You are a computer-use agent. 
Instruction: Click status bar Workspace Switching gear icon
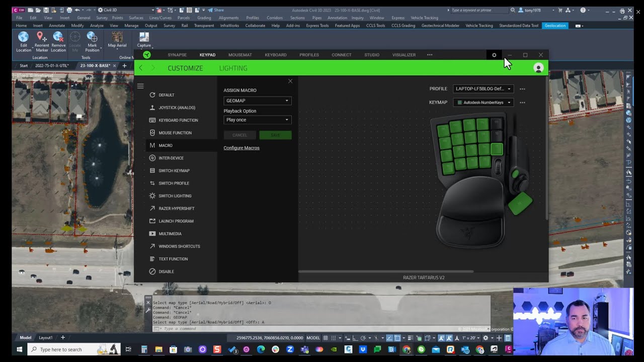486,338
